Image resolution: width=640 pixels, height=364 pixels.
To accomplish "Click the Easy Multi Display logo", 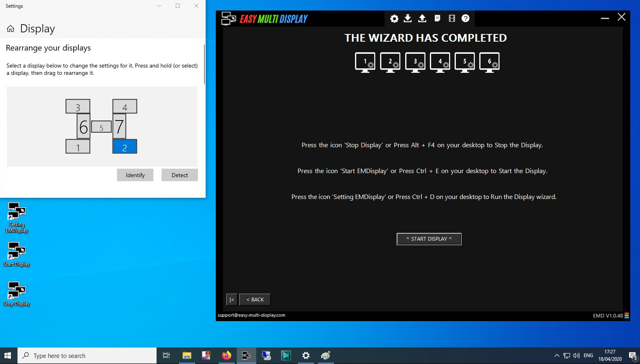I will point(265,19).
